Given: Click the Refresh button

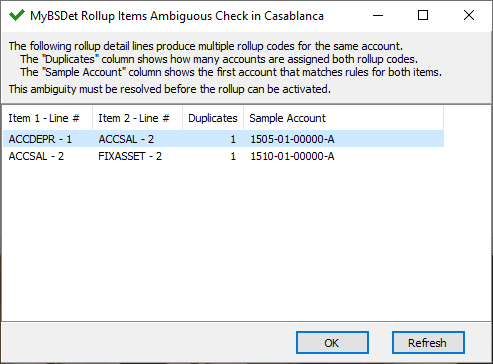Looking at the screenshot, I should [x=428, y=342].
